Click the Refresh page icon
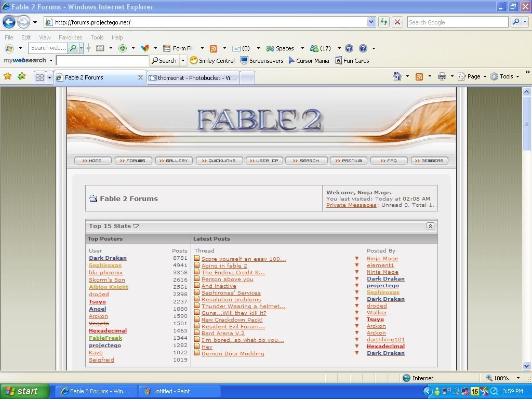 (x=384, y=22)
